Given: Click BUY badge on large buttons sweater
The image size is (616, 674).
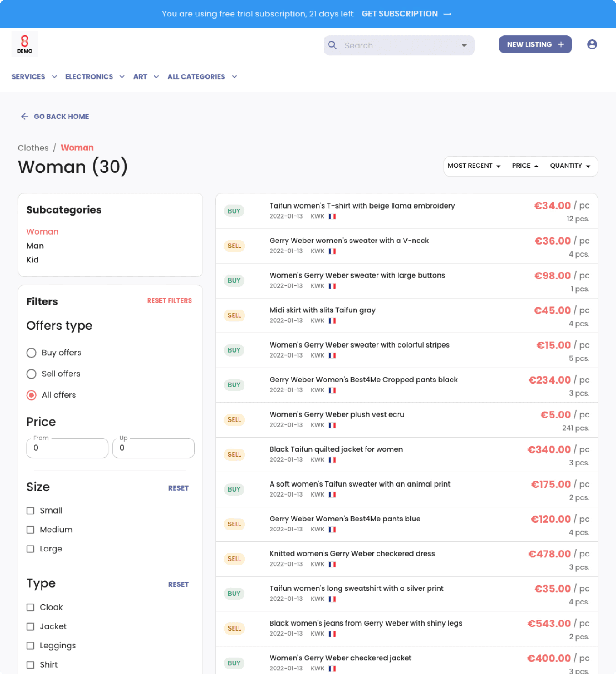Looking at the screenshot, I should click(234, 281).
